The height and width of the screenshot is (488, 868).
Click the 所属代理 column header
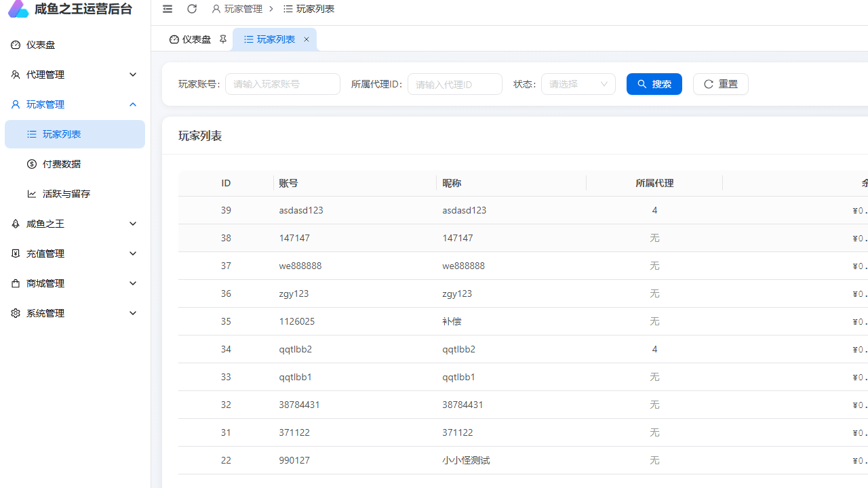click(654, 183)
